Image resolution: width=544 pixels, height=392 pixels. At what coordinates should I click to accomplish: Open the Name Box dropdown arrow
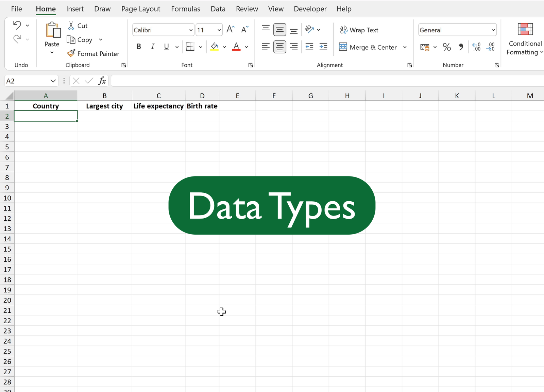(53, 81)
